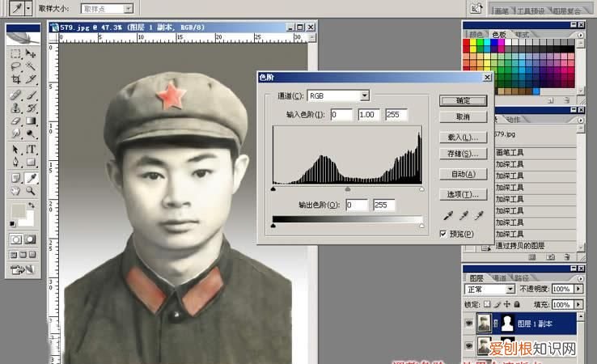Screen dimensions: 597x364
Task: Select the Hand tool
Action: [15, 191]
